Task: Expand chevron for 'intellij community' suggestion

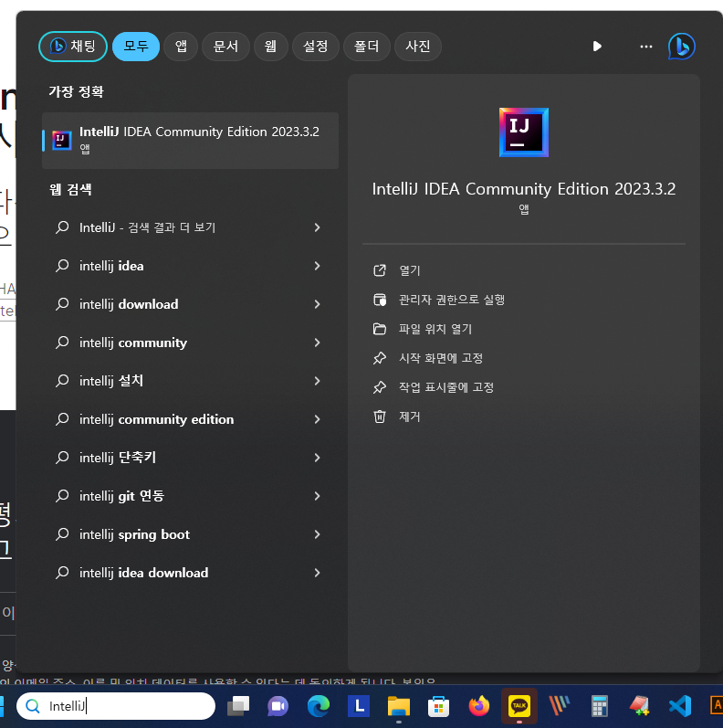Action: pos(317,343)
